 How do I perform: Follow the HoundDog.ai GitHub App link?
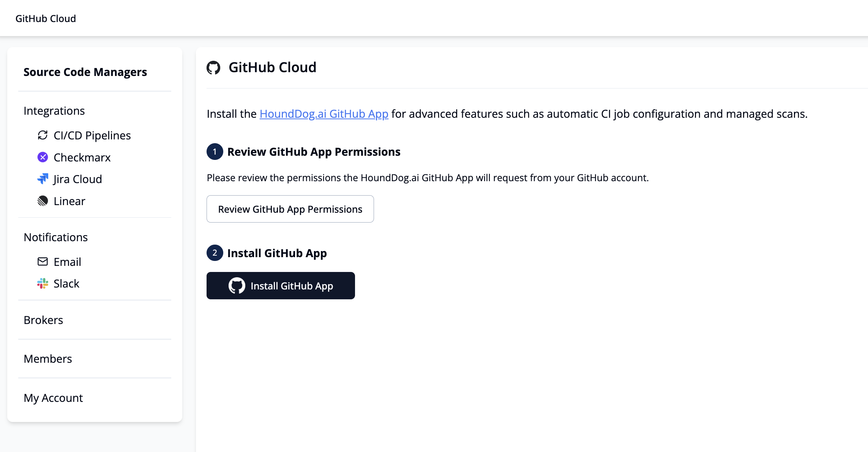click(324, 114)
